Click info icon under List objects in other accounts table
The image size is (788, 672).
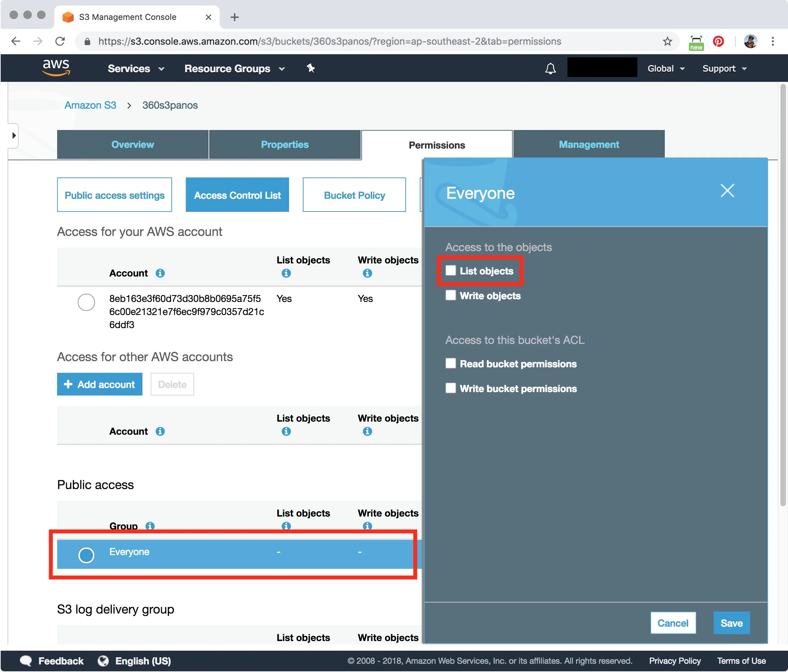pos(286,431)
